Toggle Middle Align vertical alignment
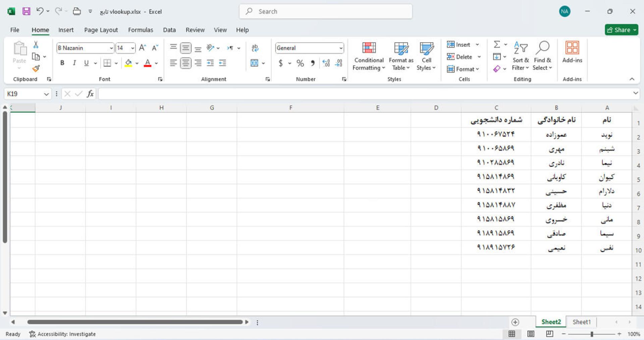 185,48
